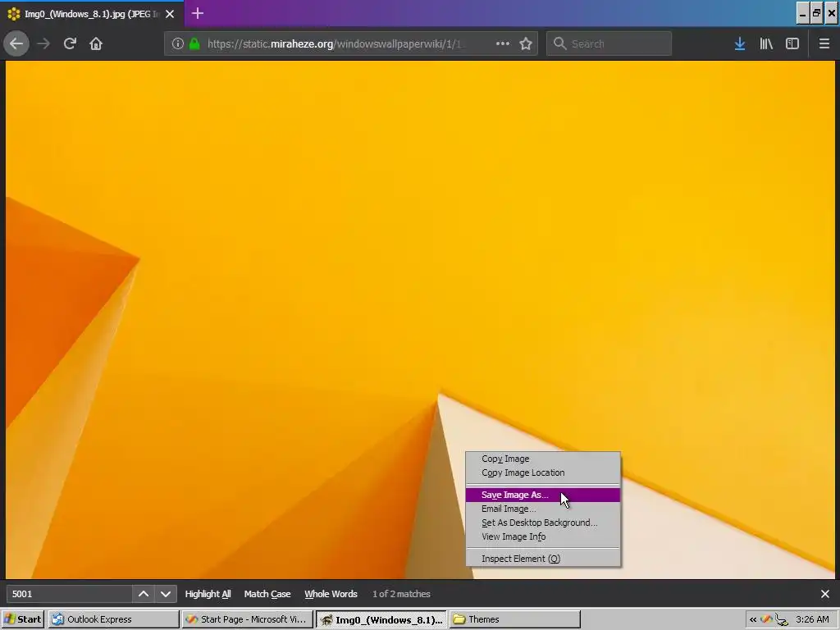The image size is (840, 630).
Task: Switch to Start Page - Microsoft Visual taskbar item
Action: click(x=247, y=619)
